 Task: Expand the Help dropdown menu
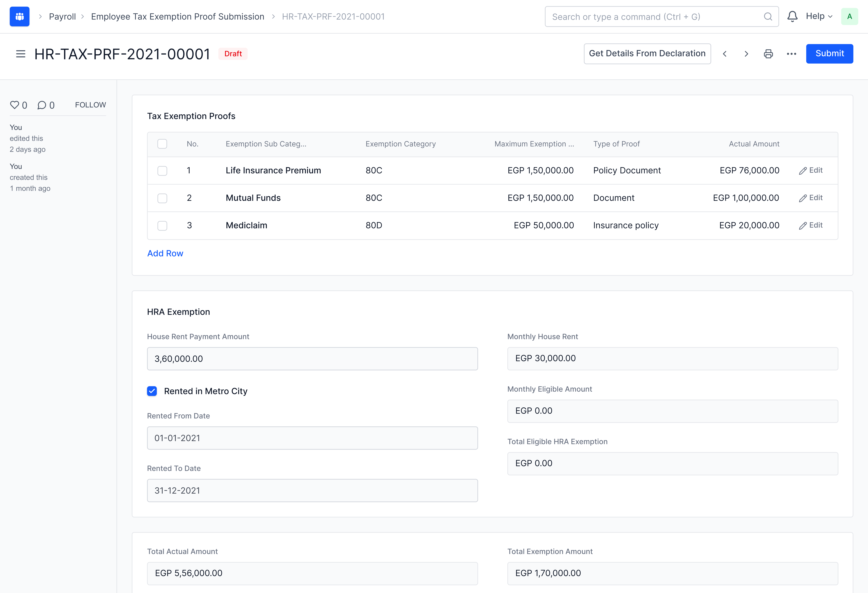[x=819, y=16]
